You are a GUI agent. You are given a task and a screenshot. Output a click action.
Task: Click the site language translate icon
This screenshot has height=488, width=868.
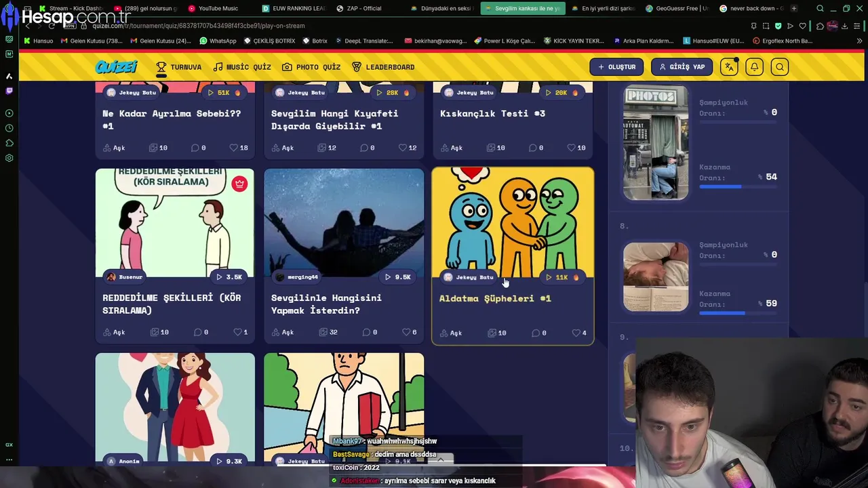tap(729, 67)
